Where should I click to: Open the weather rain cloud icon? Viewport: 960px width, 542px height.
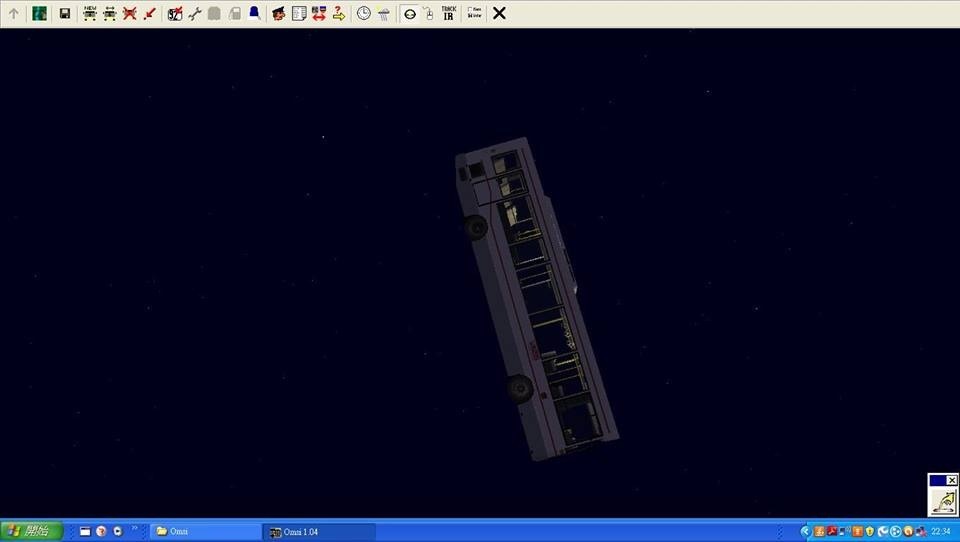384,13
